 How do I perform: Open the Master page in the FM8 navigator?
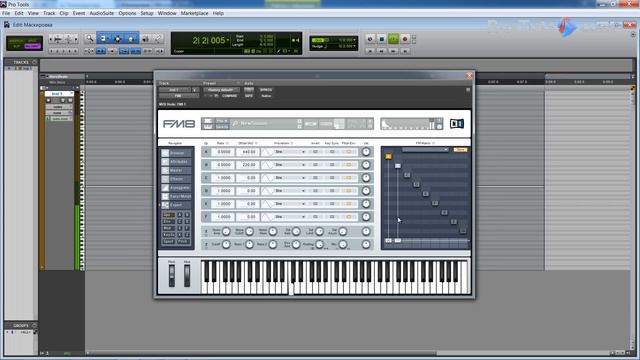pyautogui.click(x=177, y=170)
